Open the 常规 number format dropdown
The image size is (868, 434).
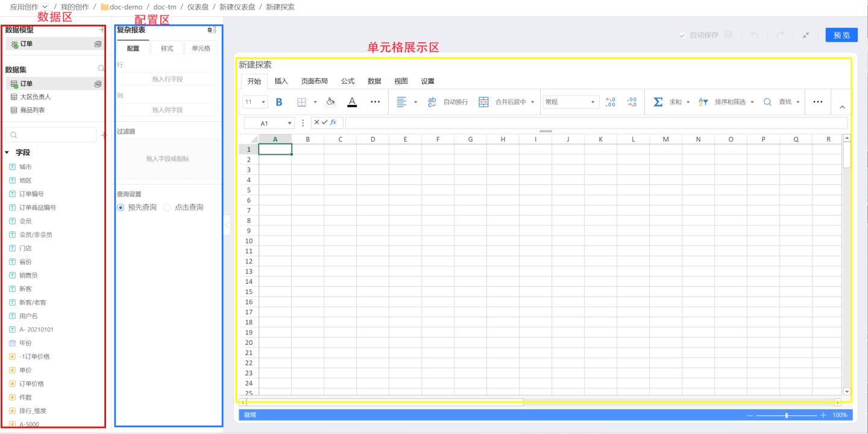point(571,102)
